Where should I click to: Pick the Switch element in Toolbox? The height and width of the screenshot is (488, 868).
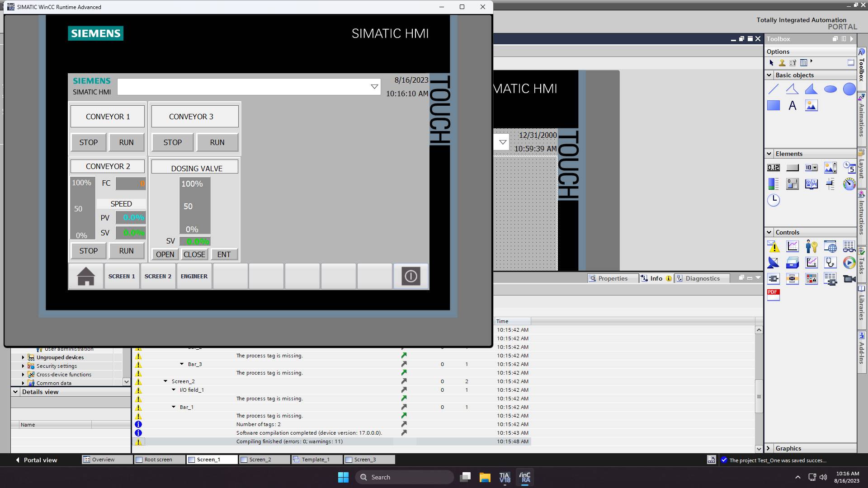pyautogui.click(x=793, y=184)
